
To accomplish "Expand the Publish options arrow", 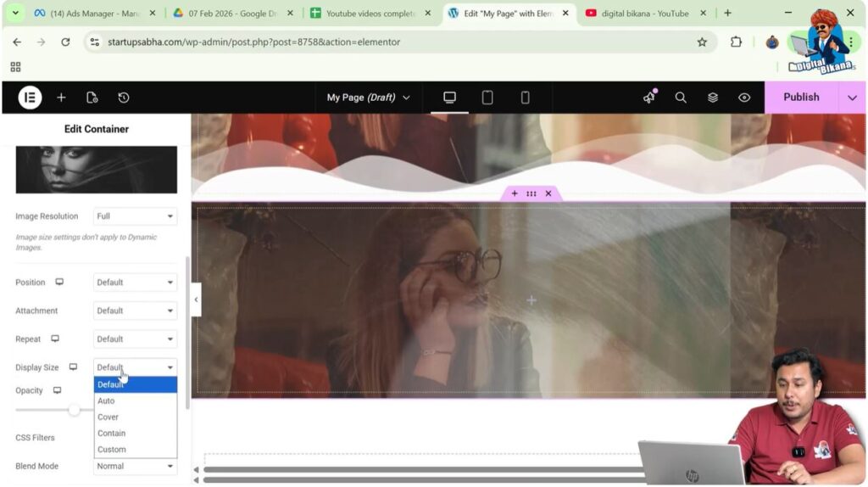I will click(852, 98).
